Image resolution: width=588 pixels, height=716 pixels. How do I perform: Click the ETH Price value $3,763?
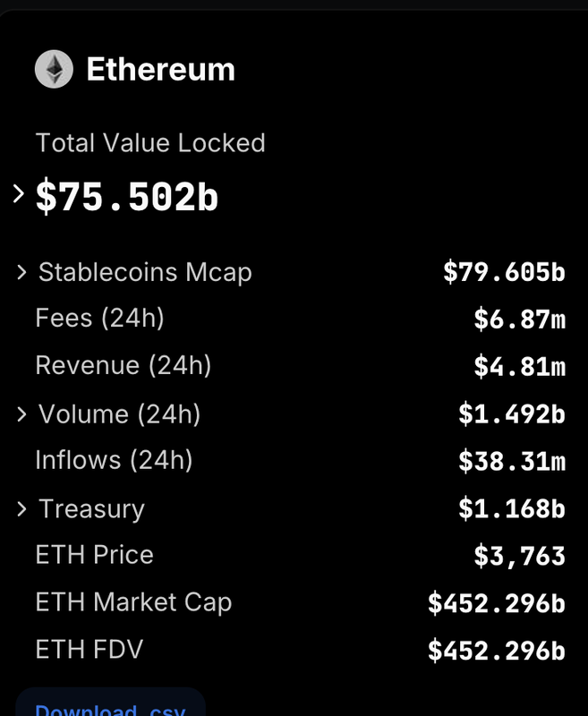(x=519, y=556)
